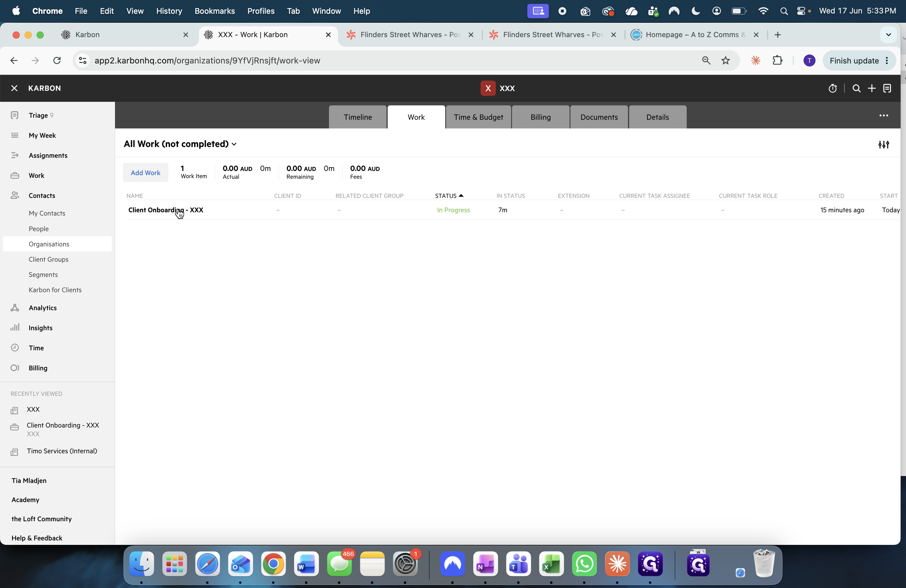This screenshot has width=906, height=588.
Task: Sort by the STATUS column header
Action: tap(449, 196)
